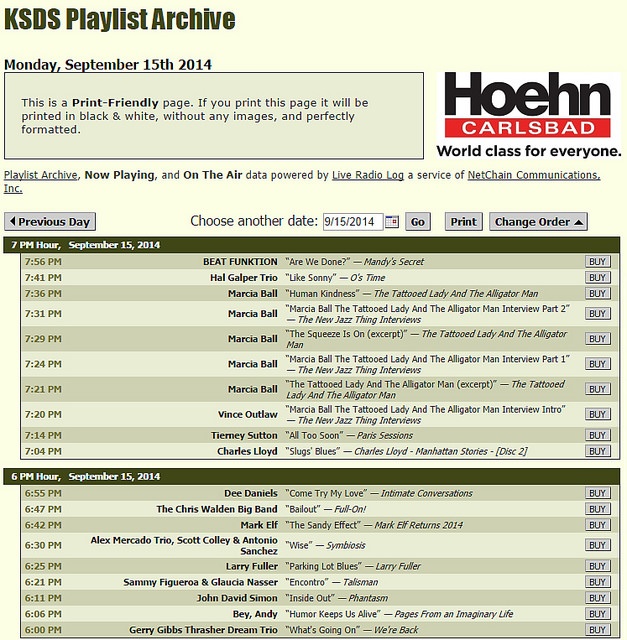Viewport: 627px width, 640px height.
Task: Click the album title Talisman
Action: (x=360, y=582)
